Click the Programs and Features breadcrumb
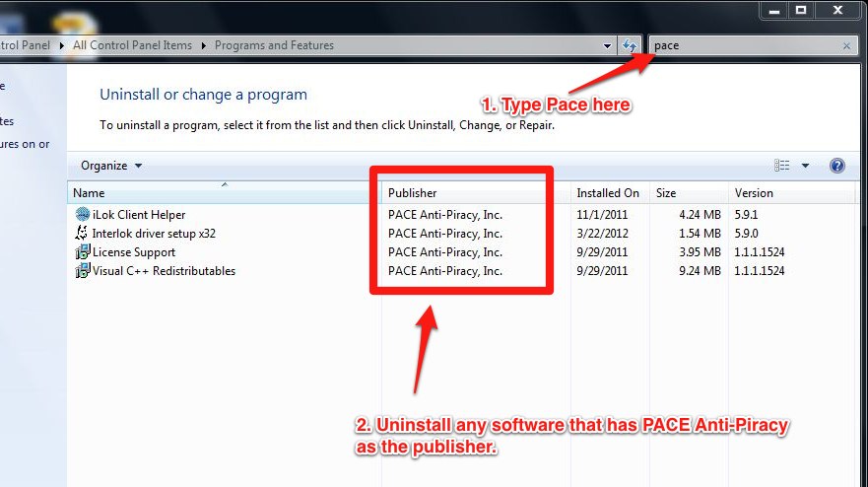 point(274,45)
